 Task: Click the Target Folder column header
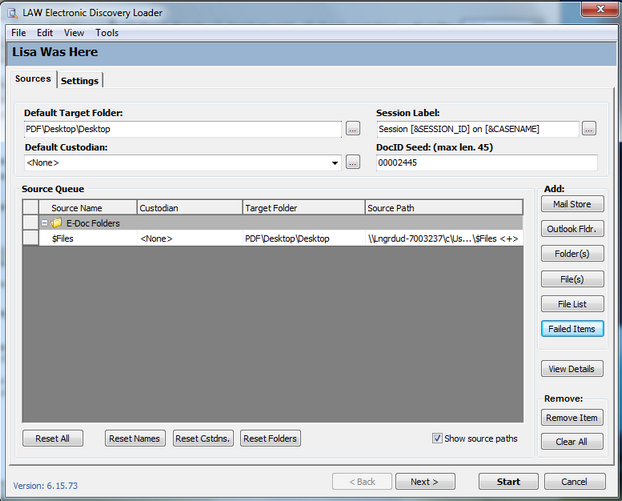tap(303, 208)
